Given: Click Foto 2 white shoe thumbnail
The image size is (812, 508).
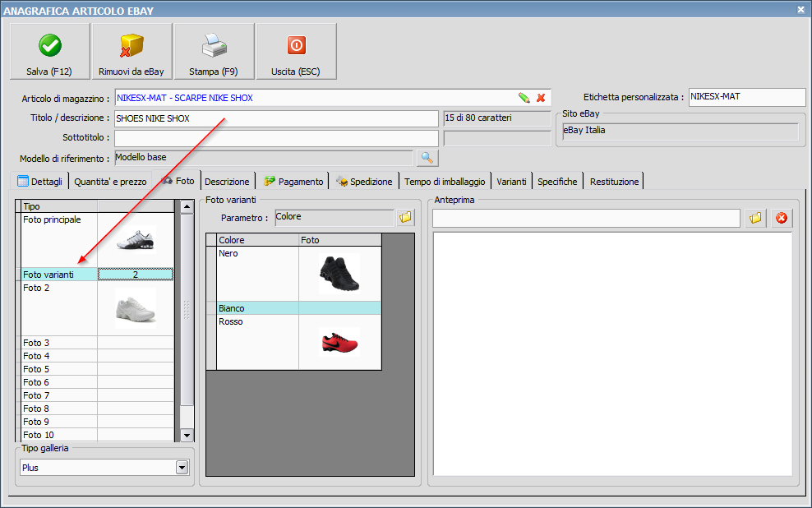Looking at the screenshot, I should (x=136, y=309).
